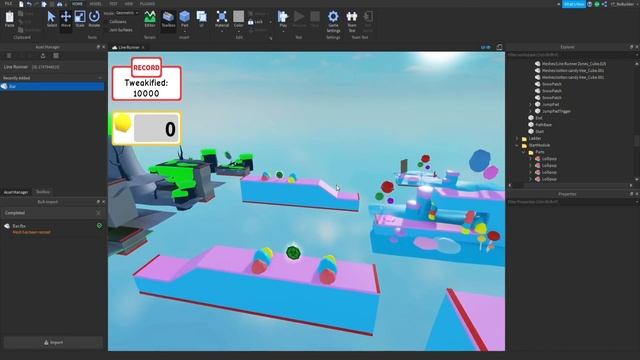Activate the Rotate tool
This screenshot has height=360, width=640.
click(x=94, y=19)
